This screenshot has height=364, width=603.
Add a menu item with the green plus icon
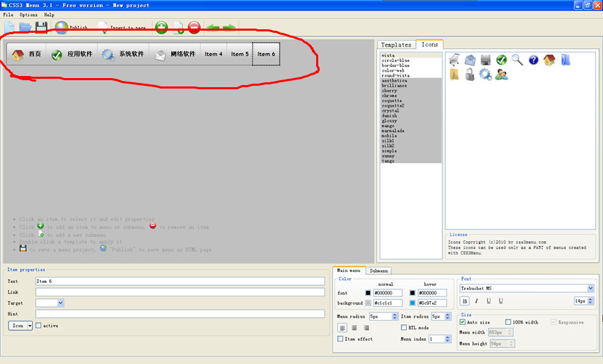click(161, 27)
